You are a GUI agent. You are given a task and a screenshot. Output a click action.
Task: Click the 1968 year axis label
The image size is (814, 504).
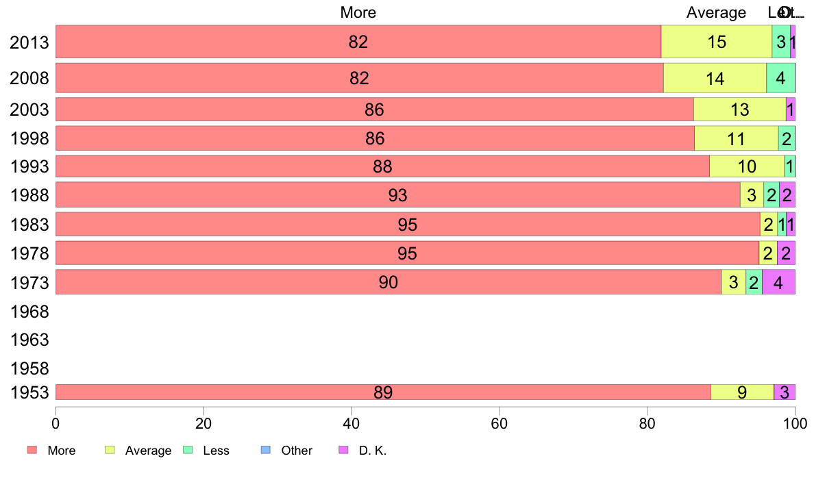[29, 312]
